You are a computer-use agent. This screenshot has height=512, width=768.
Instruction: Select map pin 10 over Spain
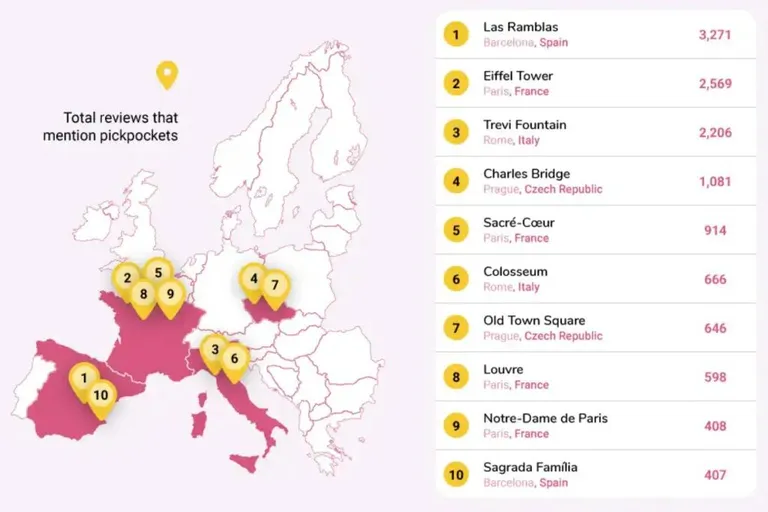point(101,396)
